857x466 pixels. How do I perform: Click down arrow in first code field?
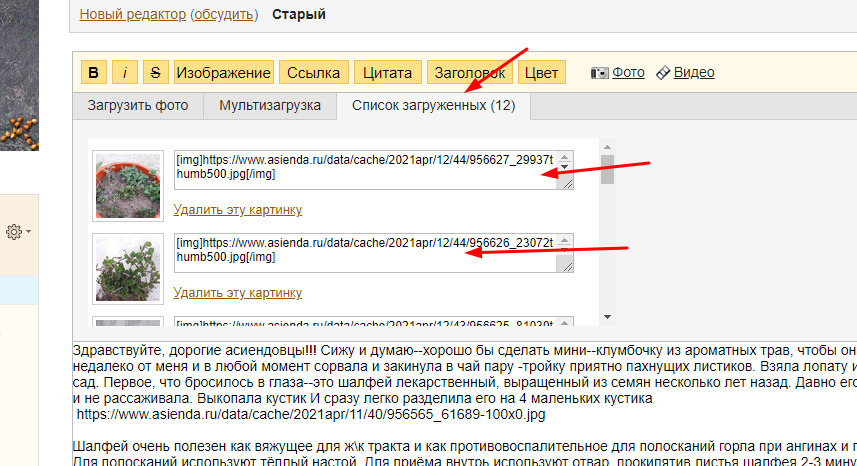point(565,167)
